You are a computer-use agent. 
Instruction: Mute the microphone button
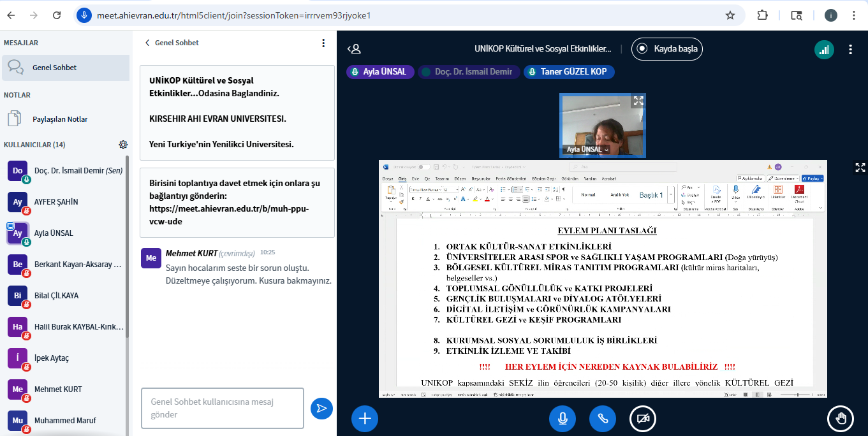click(563, 418)
